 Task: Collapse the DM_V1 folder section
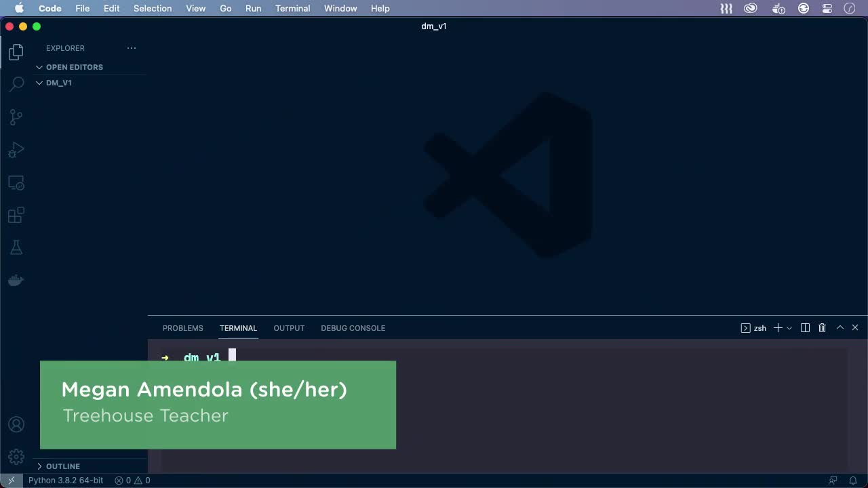58,83
